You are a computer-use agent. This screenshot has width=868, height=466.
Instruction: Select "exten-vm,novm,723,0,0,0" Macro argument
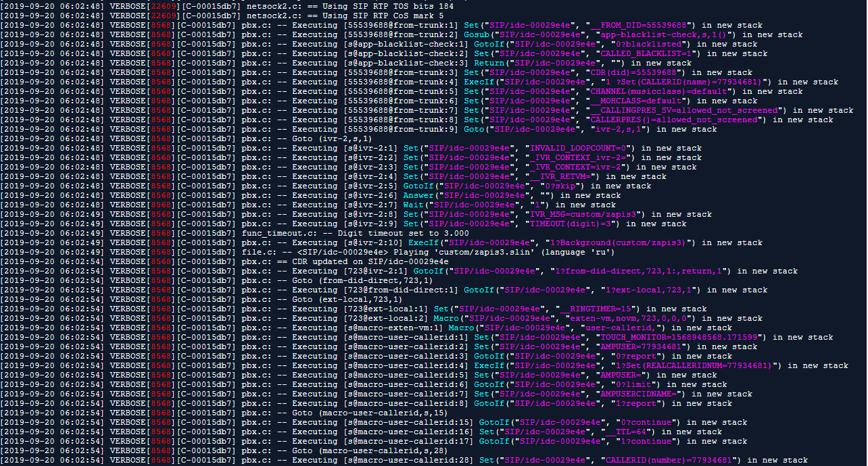coord(629,318)
